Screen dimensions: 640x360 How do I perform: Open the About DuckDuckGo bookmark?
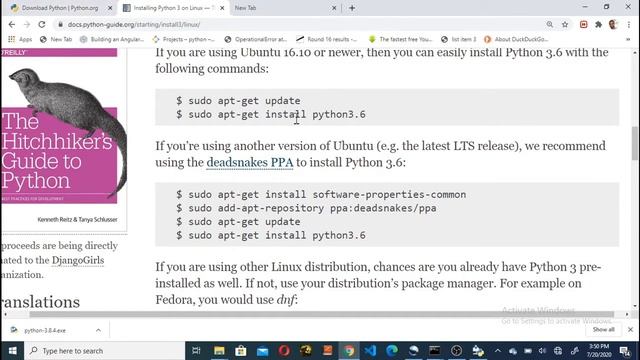[516, 39]
